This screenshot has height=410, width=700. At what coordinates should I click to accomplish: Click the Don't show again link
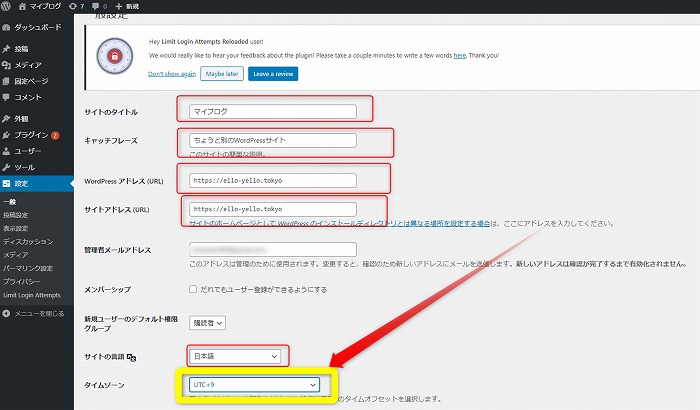point(171,74)
